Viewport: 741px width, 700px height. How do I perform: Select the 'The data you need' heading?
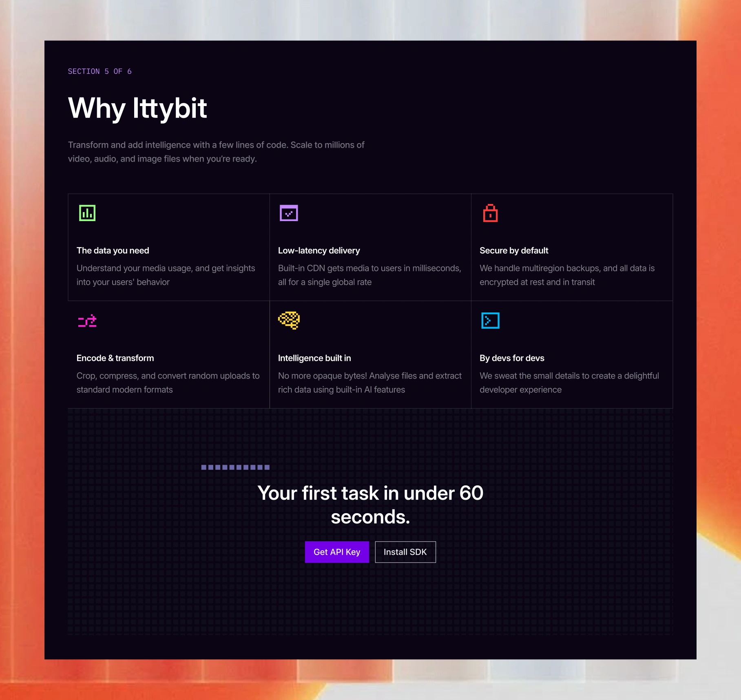(113, 250)
